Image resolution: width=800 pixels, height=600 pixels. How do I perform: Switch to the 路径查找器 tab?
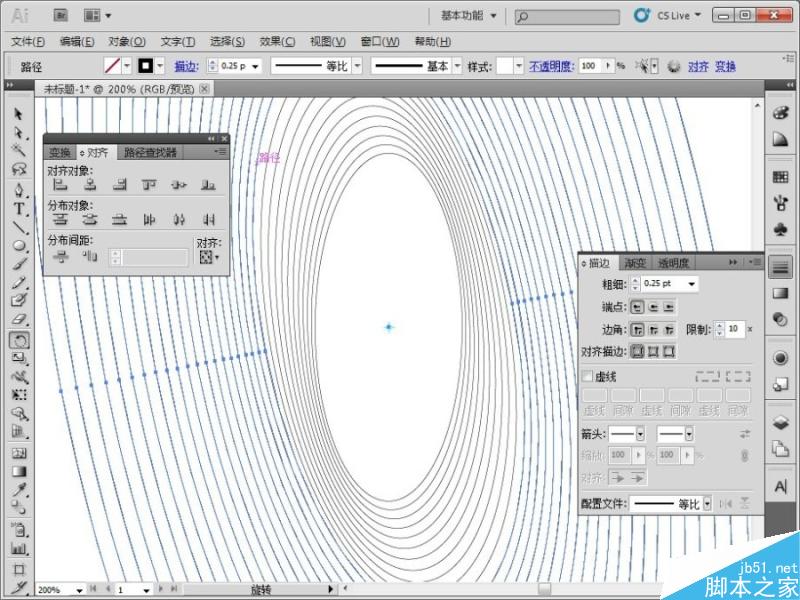pyautogui.click(x=150, y=152)
